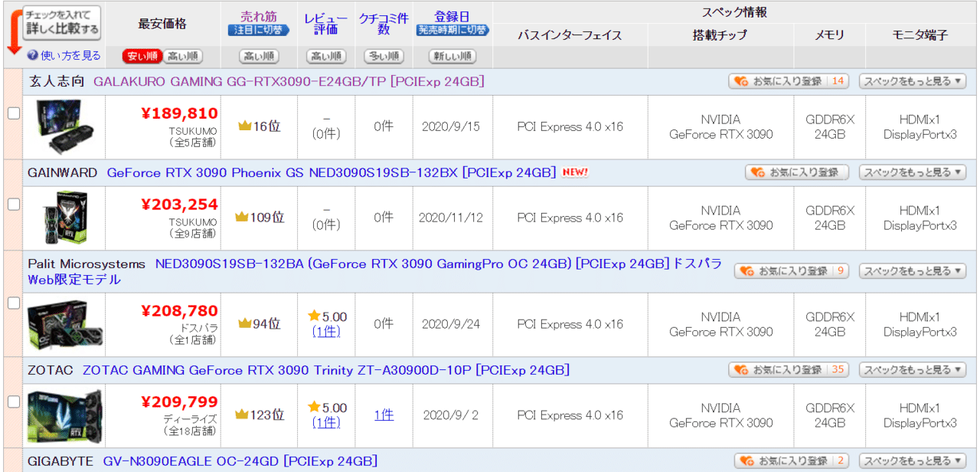Click ディーライズ shop name under ¥209,799
Image resolution: width=980 pixels, height=472 pixels.
(x=191, y=419)
